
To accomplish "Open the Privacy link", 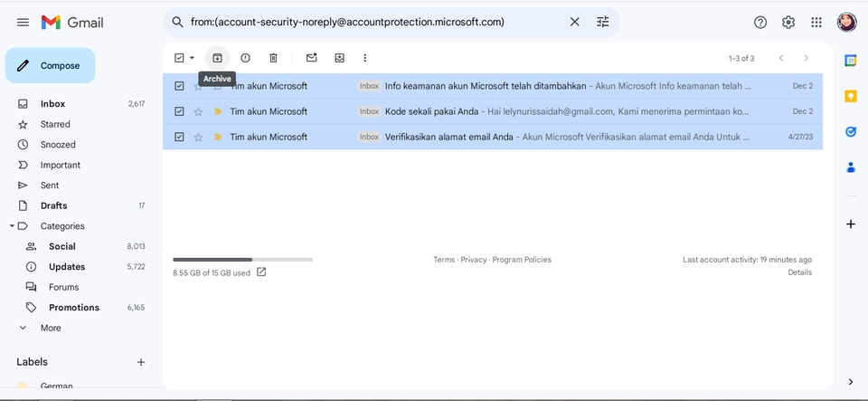I will click(473, 260).
